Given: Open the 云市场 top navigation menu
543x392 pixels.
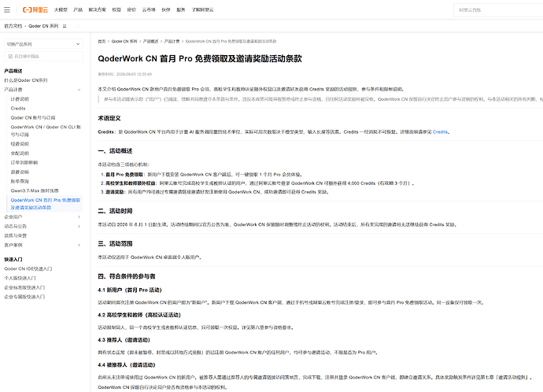Looking at the screenshot, I should (x=149, y=9).
